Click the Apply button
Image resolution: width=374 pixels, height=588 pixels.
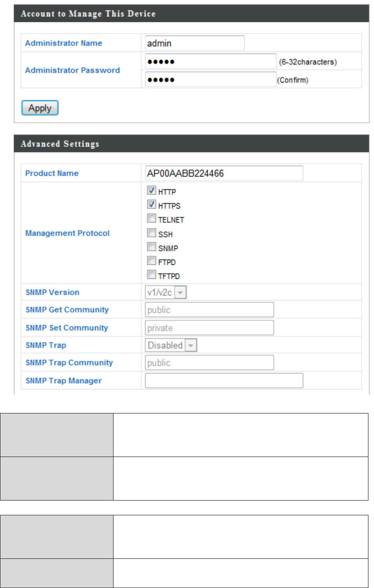point(40,108)
